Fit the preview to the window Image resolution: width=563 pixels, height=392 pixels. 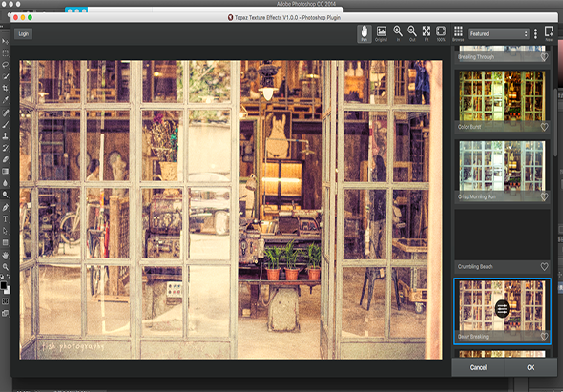[427, 33]
